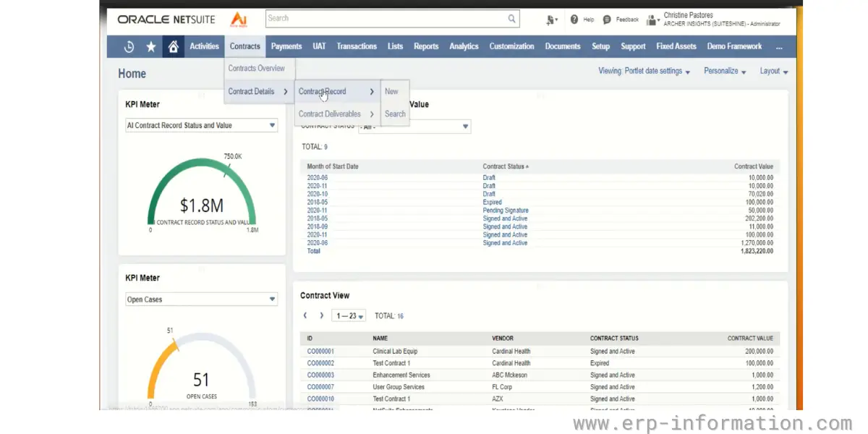Click the Clinical Lab Equip name cell
The image size is (868, 434).
point(395,352)
